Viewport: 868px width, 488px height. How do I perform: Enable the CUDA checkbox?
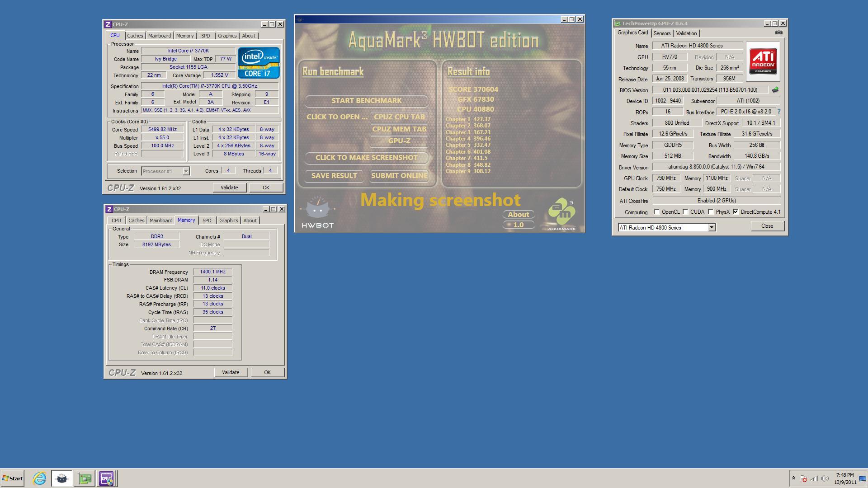click(x=685, y=212)
